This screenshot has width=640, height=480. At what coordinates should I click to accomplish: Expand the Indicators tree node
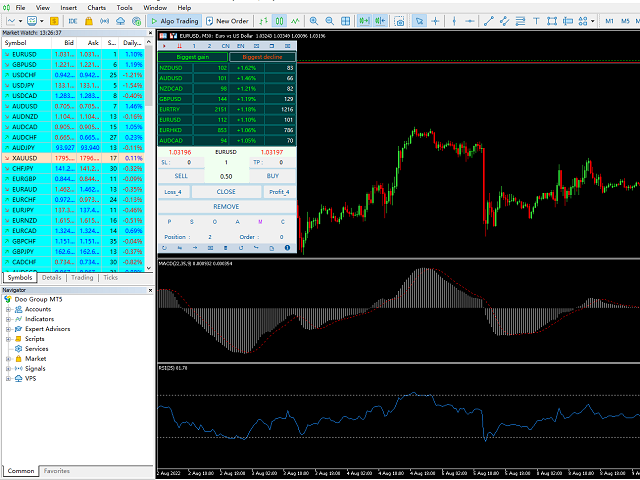click(8, 319)
